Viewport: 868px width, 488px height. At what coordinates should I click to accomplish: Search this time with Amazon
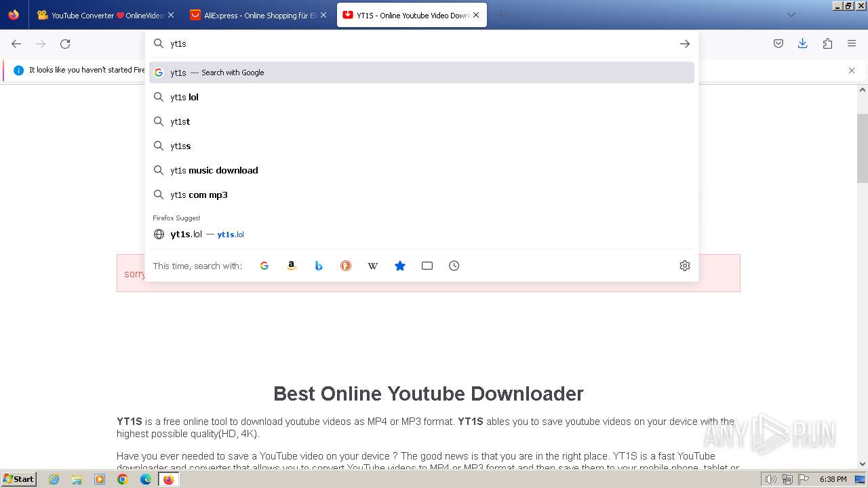tap(292, 266)
